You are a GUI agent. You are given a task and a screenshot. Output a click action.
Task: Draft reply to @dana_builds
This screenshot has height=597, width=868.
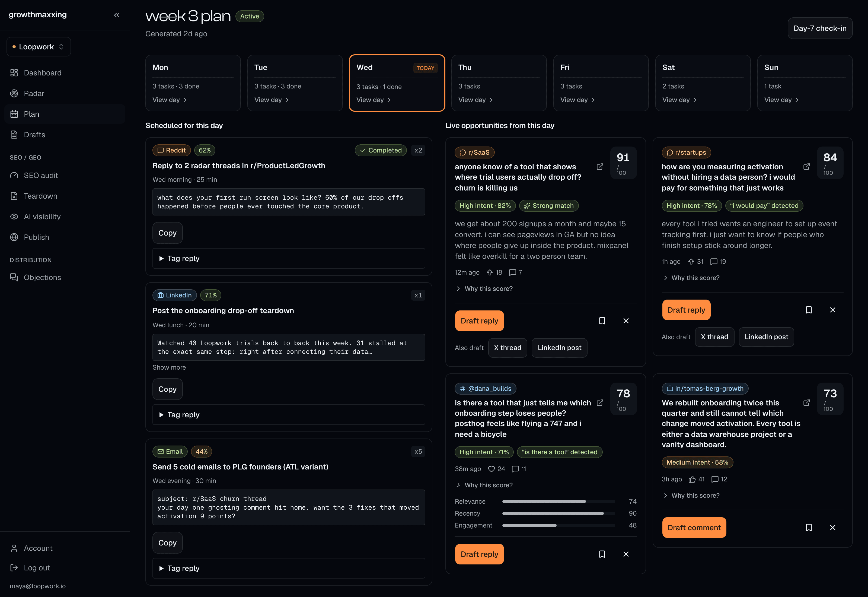[479, 554]
